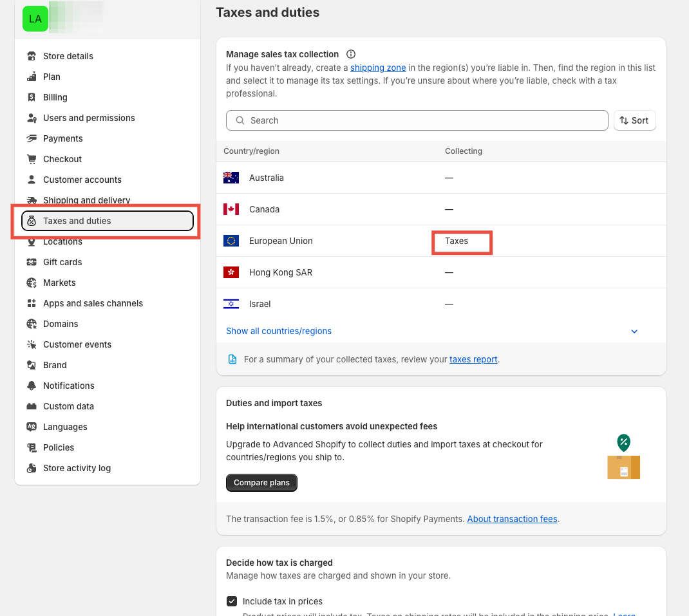The image size is (689, 616).
Task: Click the Domains globe icon
Action: coord(31,324)
